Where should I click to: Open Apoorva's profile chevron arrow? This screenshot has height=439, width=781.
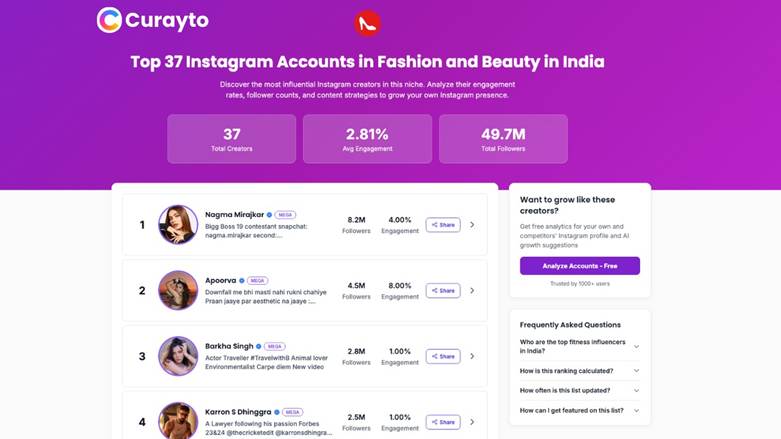(x=472, y=291)
